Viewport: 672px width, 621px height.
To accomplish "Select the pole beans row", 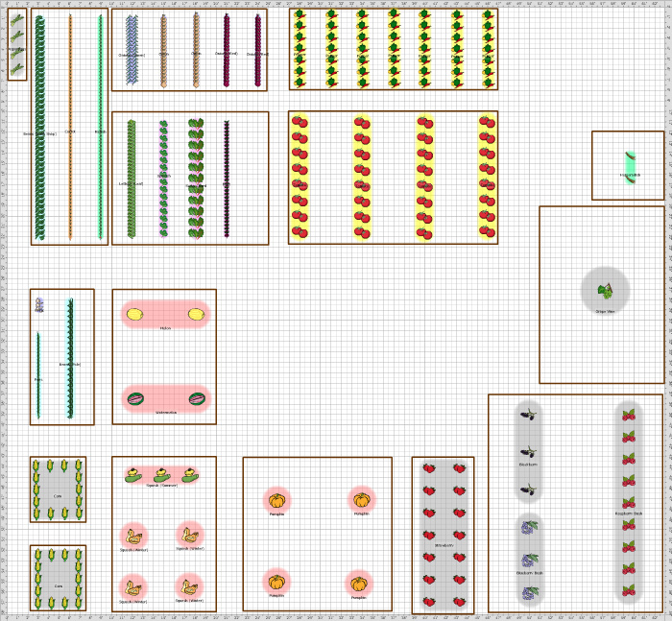I will coord(70,358).
